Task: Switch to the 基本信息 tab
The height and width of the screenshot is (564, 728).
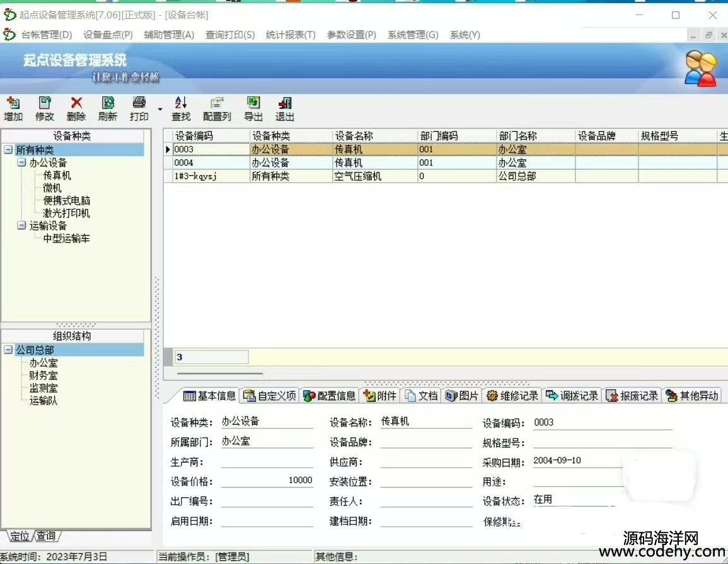Action: 209,396
